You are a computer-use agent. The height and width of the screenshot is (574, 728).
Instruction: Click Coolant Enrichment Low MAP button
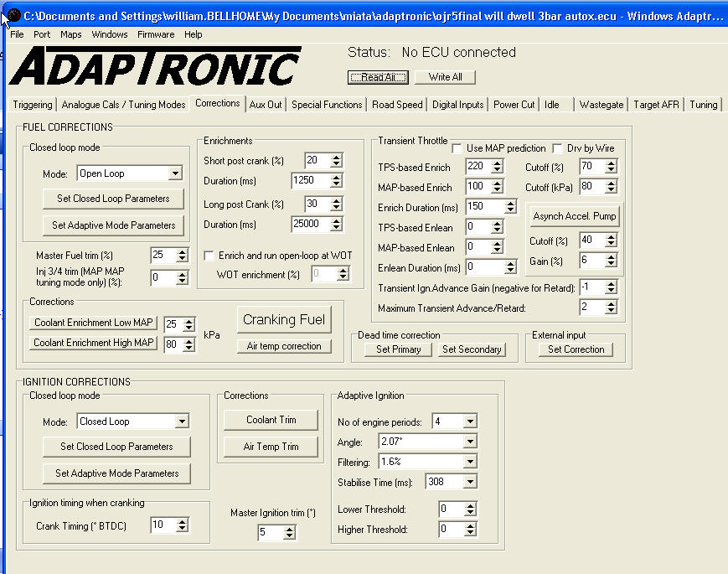click(x=93, y=323)
